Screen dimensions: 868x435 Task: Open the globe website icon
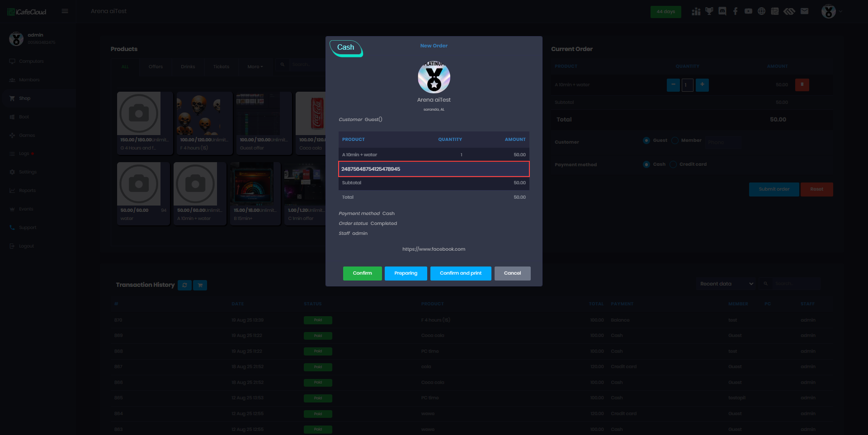coord(762,11)
